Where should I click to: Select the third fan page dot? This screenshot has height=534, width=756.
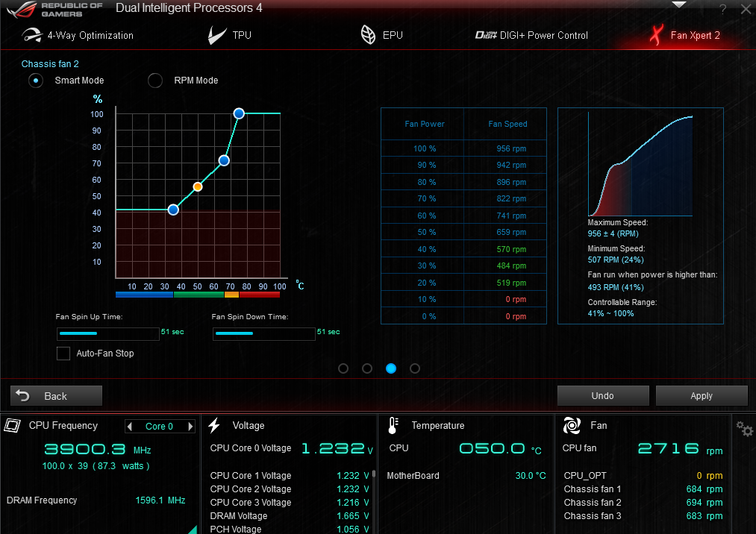coord(391,368)
